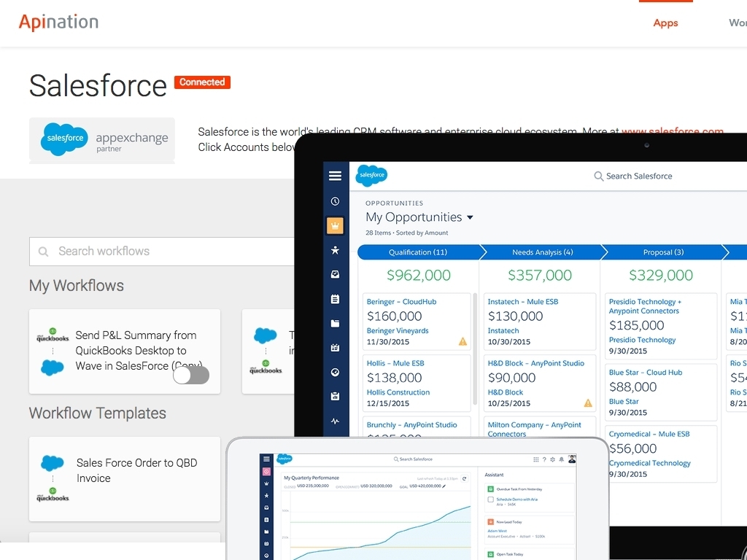Click the refresh icon on Quarterly Performance chart
This screenshot has width=747, height=560.
(x=465, y=478)
